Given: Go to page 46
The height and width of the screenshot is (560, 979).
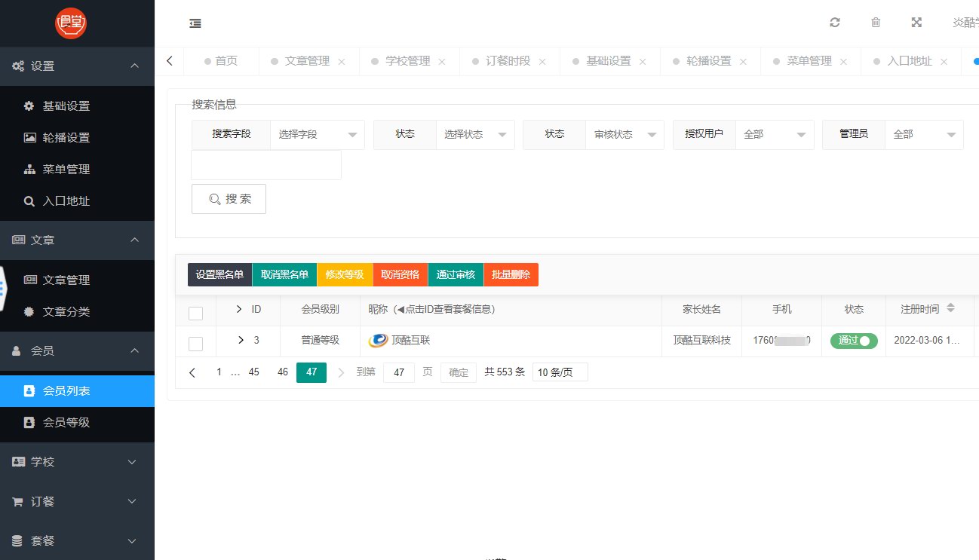Looking at the screenshot, I should point(283,372).
